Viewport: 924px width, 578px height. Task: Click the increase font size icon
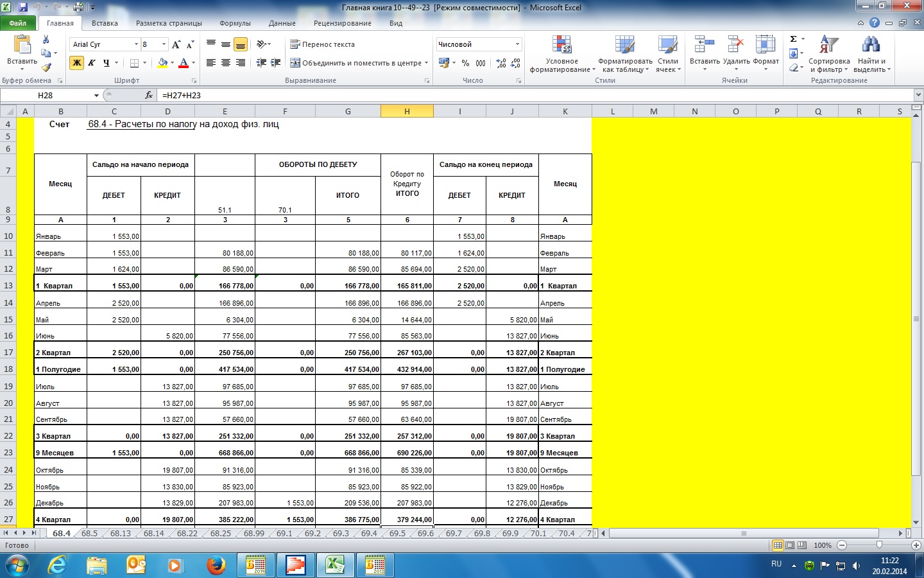click(x=176, y=44)
